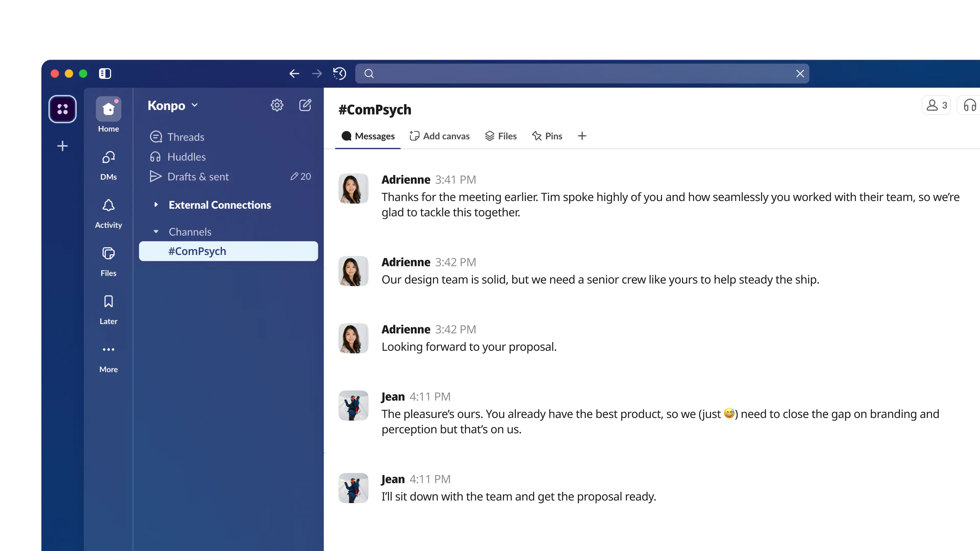Viewport: 980px width, 551px height.
Task: View channel members count button
Action: click(x=936, y=105)
